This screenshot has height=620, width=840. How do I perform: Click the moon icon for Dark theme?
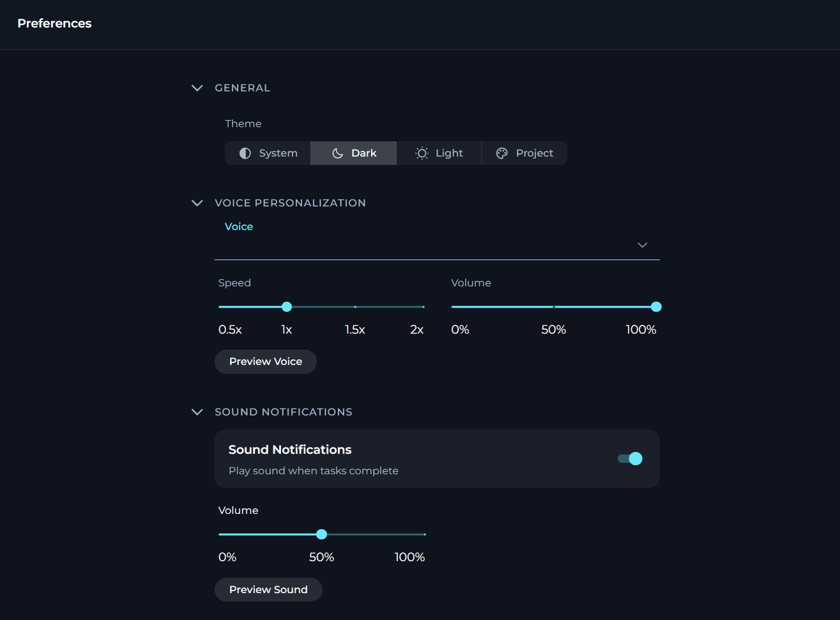click(338, 153)
